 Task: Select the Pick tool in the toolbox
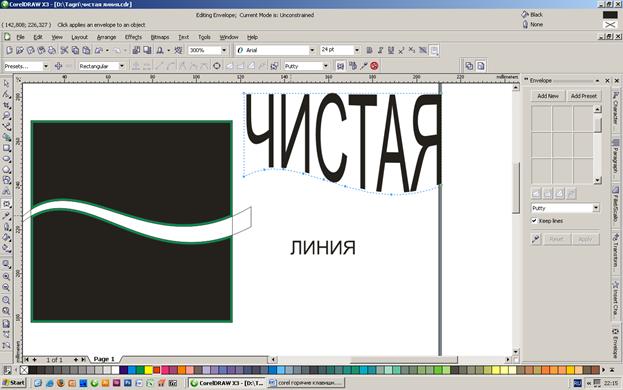6,84
